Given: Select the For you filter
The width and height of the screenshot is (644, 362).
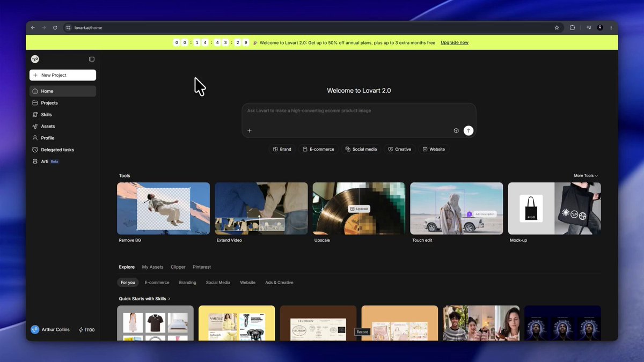Looking at the screenshot, I should [x=128, y=283].
